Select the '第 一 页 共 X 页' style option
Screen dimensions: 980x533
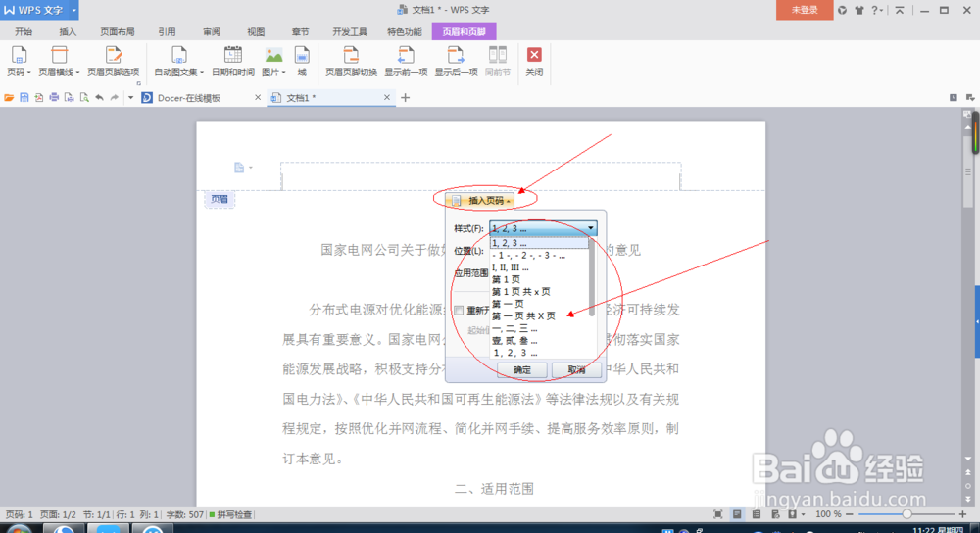coord(523,316)
